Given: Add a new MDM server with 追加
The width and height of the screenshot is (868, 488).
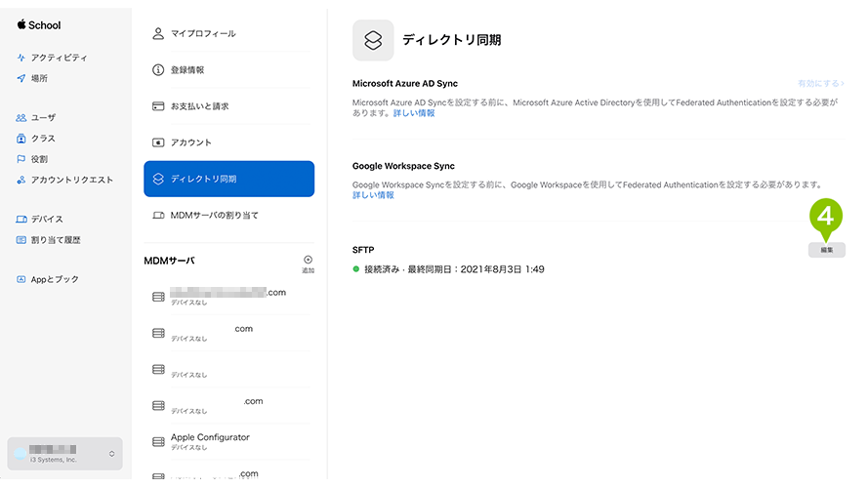Looking at the screenshot, I should pyautogui.click(x=308, y=264).
